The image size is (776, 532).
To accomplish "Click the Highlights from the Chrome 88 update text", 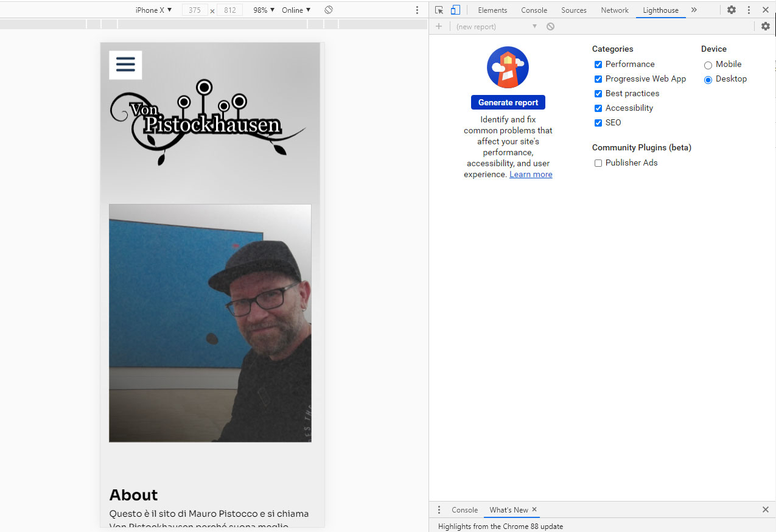I will 500,527.
